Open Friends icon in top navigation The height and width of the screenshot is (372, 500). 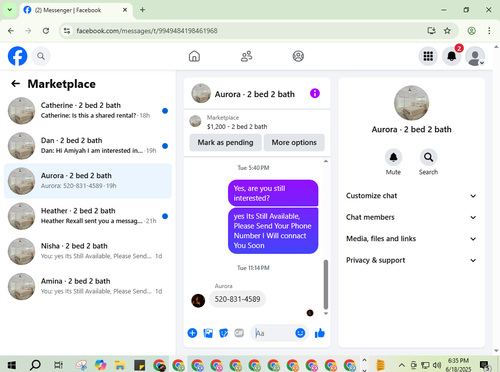pyautogui.click(x=246, y=56)
